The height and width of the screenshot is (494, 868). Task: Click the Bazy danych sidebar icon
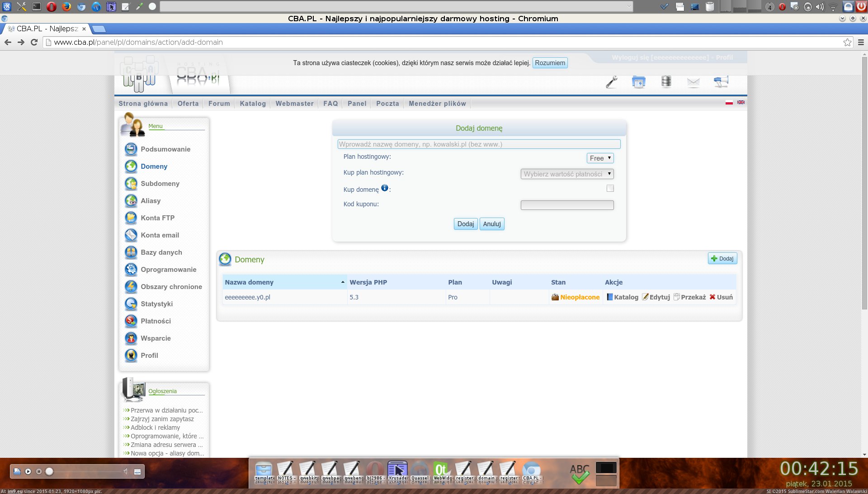(x=131, y=252)
